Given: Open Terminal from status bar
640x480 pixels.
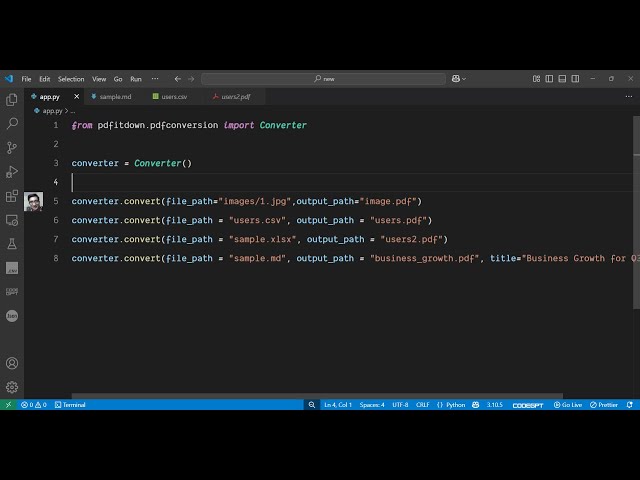Looking at the screenshot, I should [x=70, y=404].
